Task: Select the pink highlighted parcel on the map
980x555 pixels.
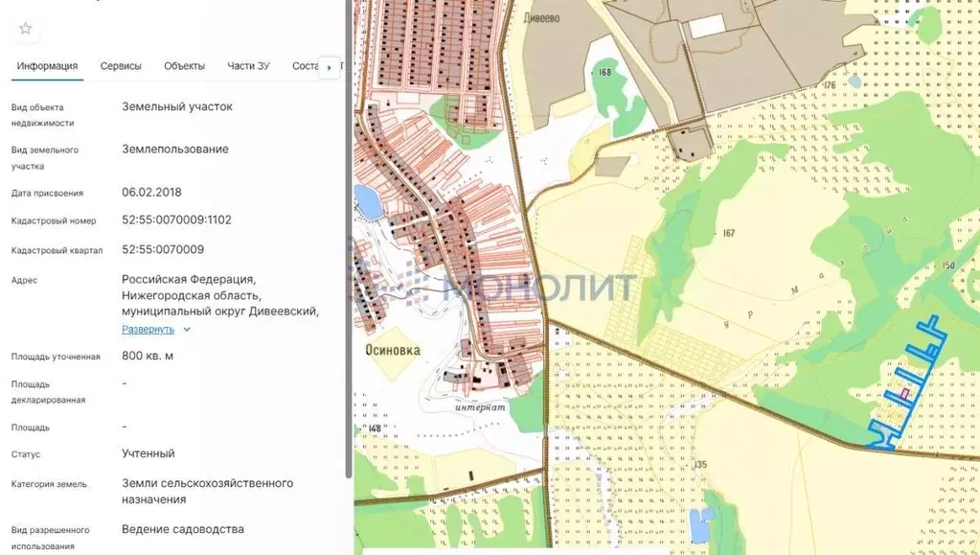Action: [904, 394]
